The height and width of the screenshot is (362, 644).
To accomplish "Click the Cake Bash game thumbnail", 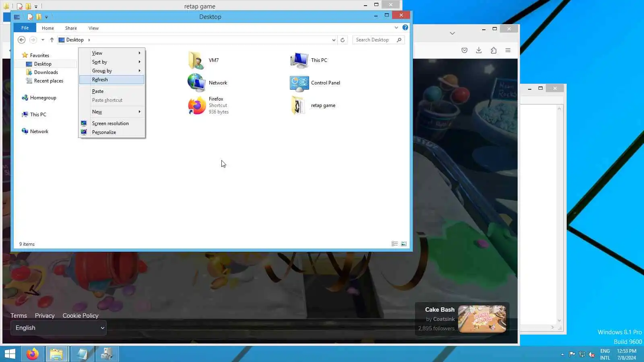I will [x=482, y=319].
